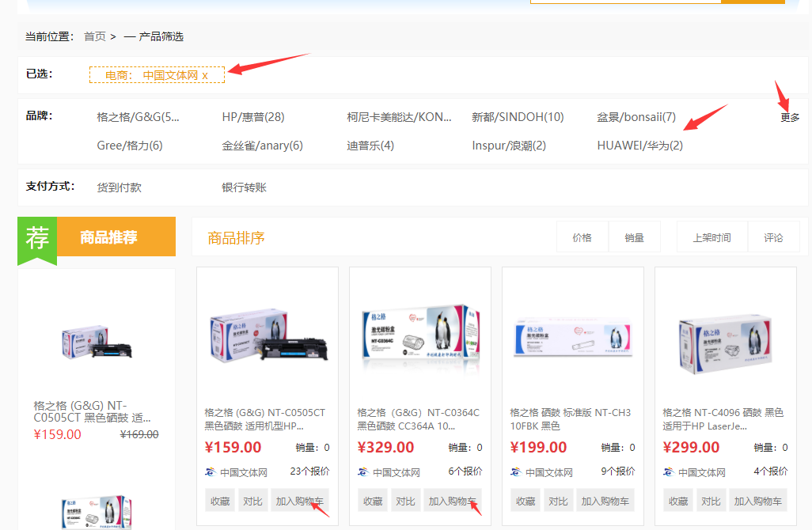Click the ¥329.00 price text

pos(385,447)
